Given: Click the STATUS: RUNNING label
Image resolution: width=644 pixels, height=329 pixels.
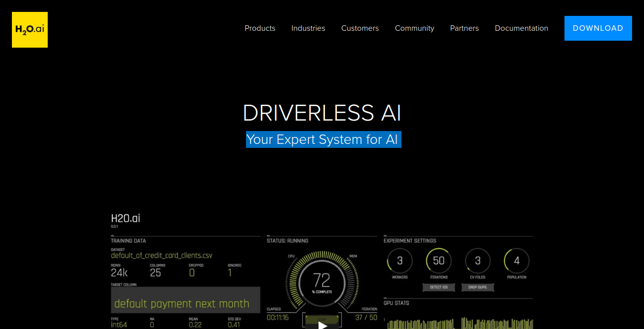Looking at the screenshot, I should point(287,241).
